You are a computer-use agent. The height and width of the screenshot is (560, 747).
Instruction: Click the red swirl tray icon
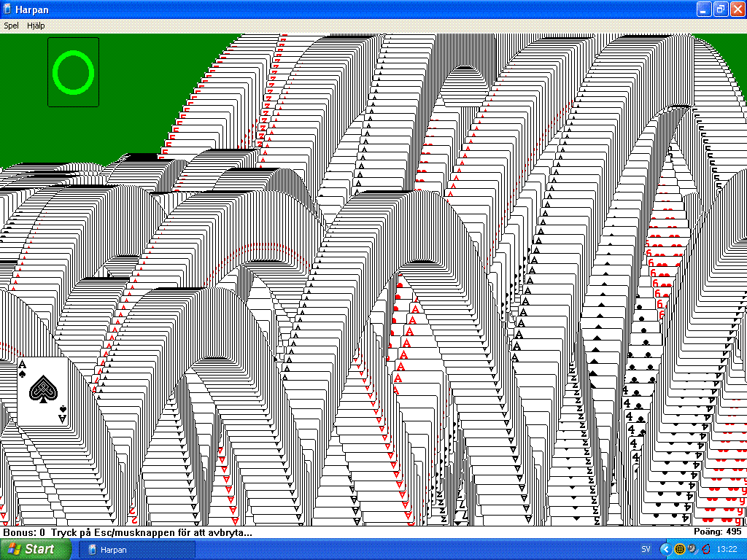coord(705,549)
